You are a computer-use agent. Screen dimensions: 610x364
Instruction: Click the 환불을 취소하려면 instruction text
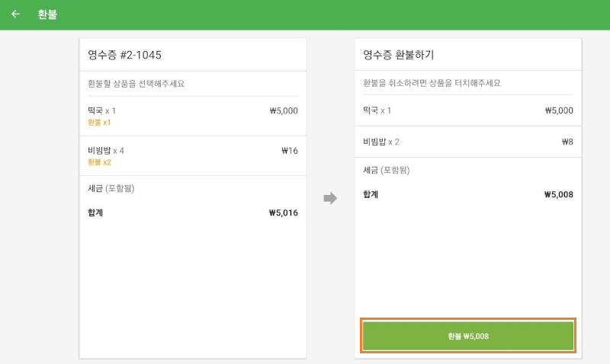pos(432,84)
